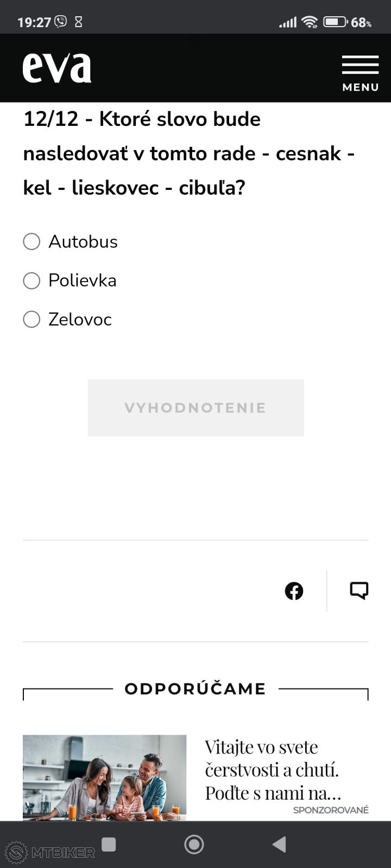The width and height of the screenshot is (391, 868).
Task: Tap the SPONZOROVANÉ label
Action: tap(331, 810)
